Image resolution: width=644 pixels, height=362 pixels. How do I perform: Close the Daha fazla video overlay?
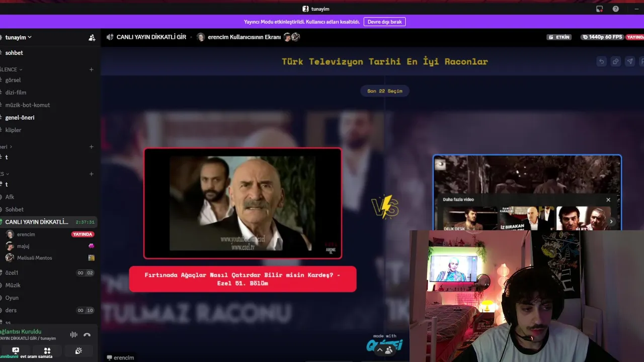point(608,200)
